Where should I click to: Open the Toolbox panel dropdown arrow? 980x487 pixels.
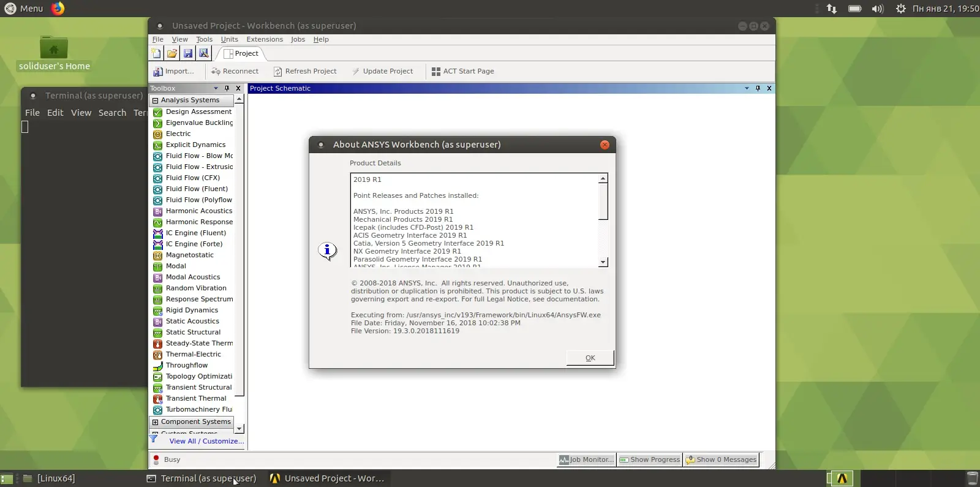(x=216, y=88)
